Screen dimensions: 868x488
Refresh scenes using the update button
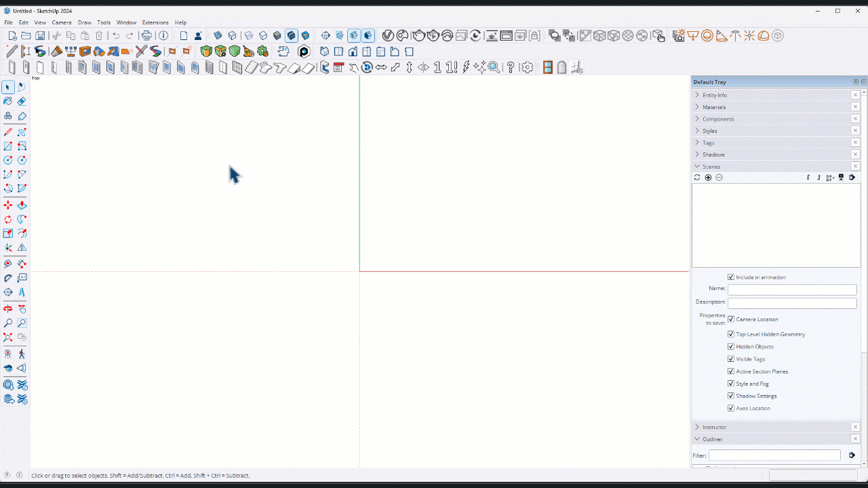(x=696, y=177)
